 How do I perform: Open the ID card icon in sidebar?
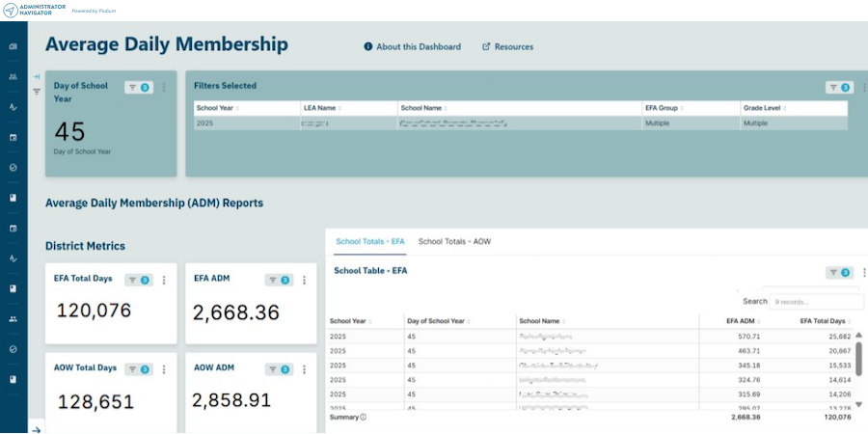tap(14, 46)
